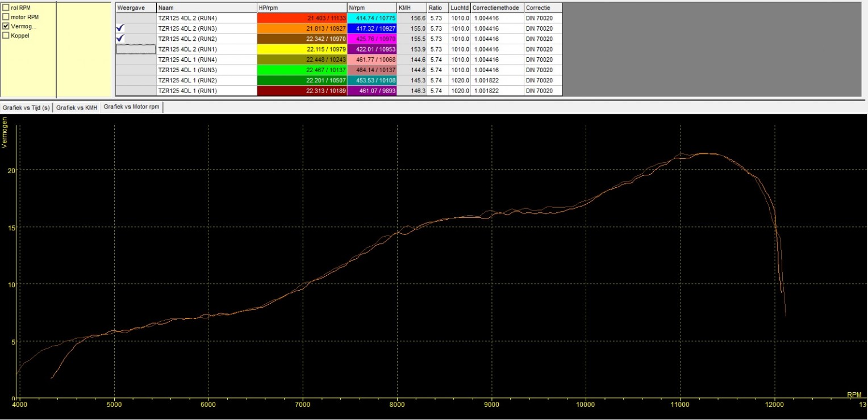
Task: Switch to Grafiek vs KMH tab
Action: click(77, 108)
